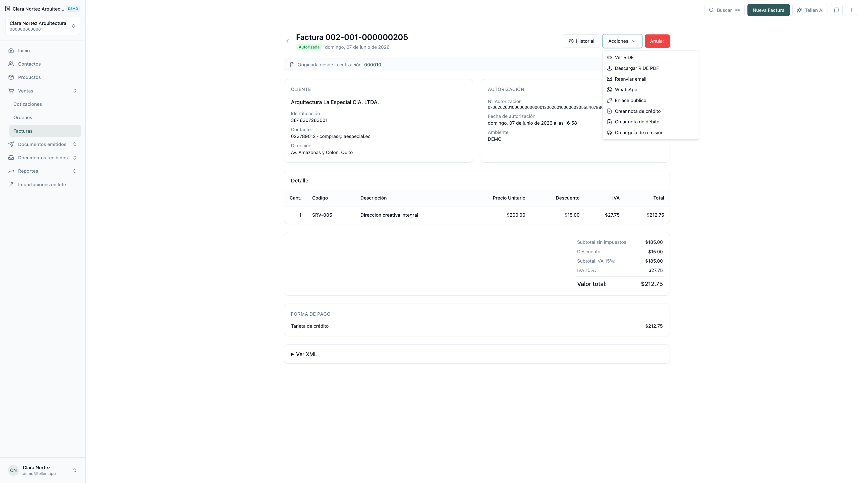Screen dimensions: 868x483
Task: Select Ver RIDE menu item
Action: pyautogui.click(x=650, y=57)
